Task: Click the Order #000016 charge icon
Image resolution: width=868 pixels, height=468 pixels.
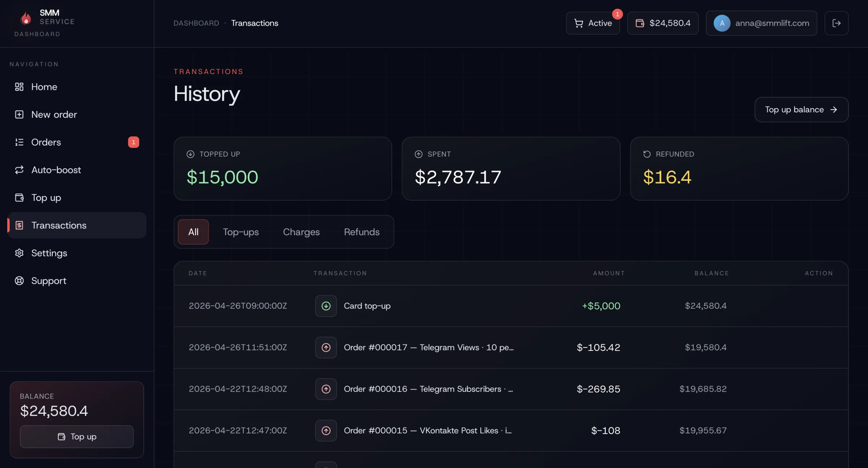Action: (326, 389)
